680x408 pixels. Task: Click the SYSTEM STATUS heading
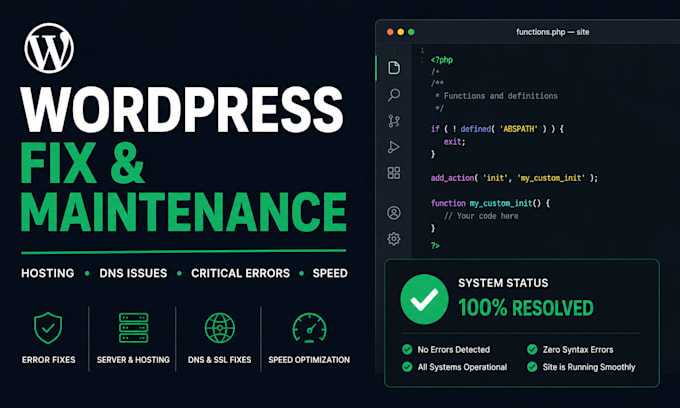pos(503,283)
